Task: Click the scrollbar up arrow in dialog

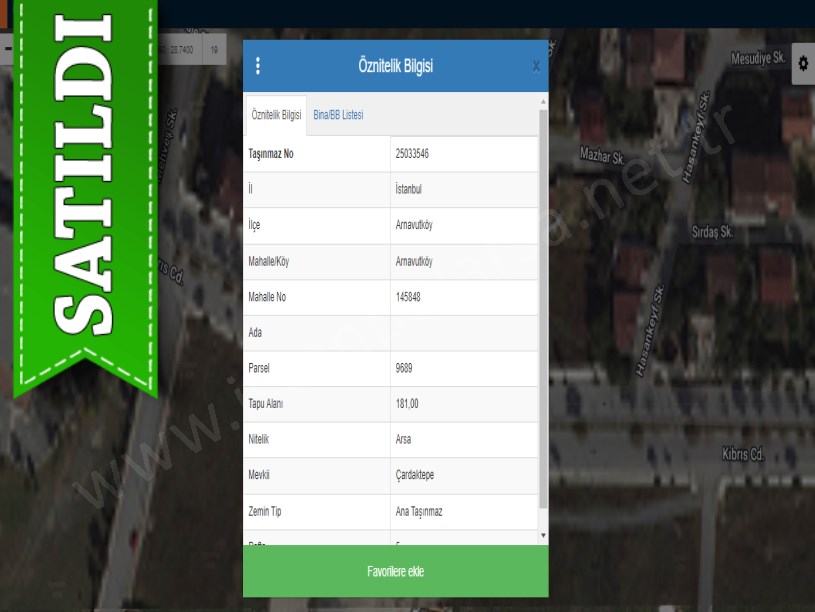Action: (543, 101)
